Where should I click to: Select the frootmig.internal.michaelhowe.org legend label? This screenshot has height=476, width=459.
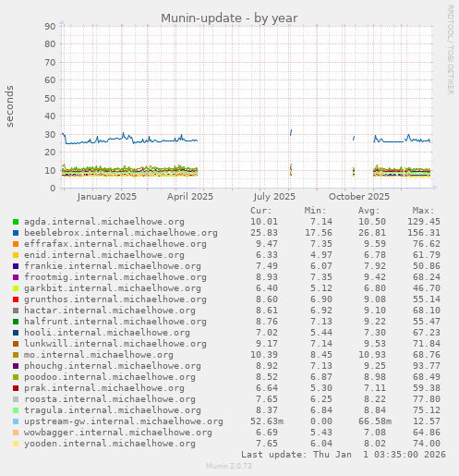click(x=115, y=277)
